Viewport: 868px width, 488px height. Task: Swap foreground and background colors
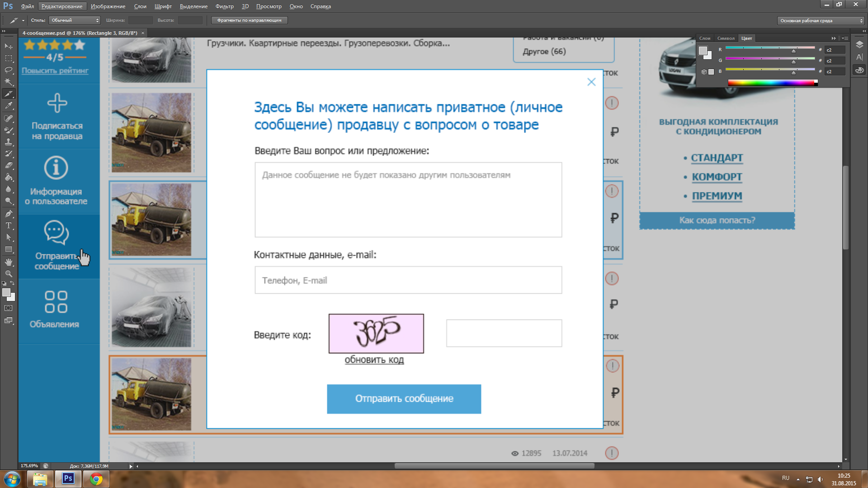click(13, 283)
